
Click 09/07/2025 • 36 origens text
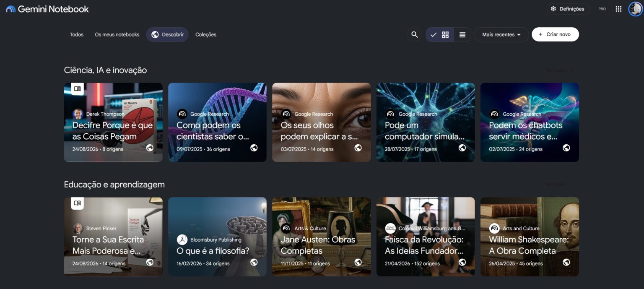pos(203,149)
